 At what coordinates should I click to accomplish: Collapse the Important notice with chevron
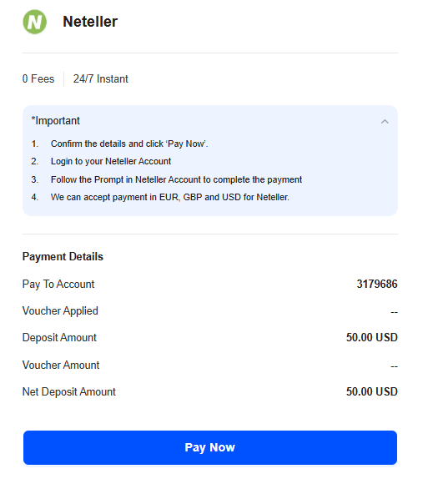coord(385,121)
